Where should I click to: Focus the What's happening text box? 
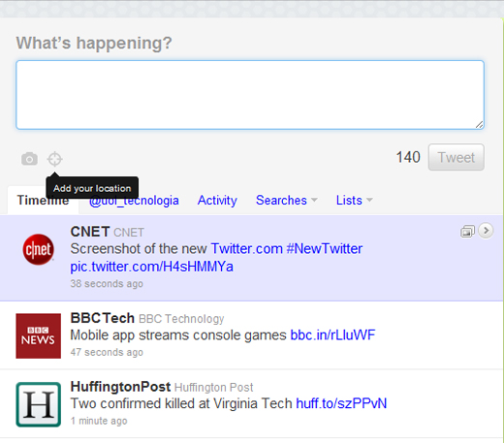point(250,95)
